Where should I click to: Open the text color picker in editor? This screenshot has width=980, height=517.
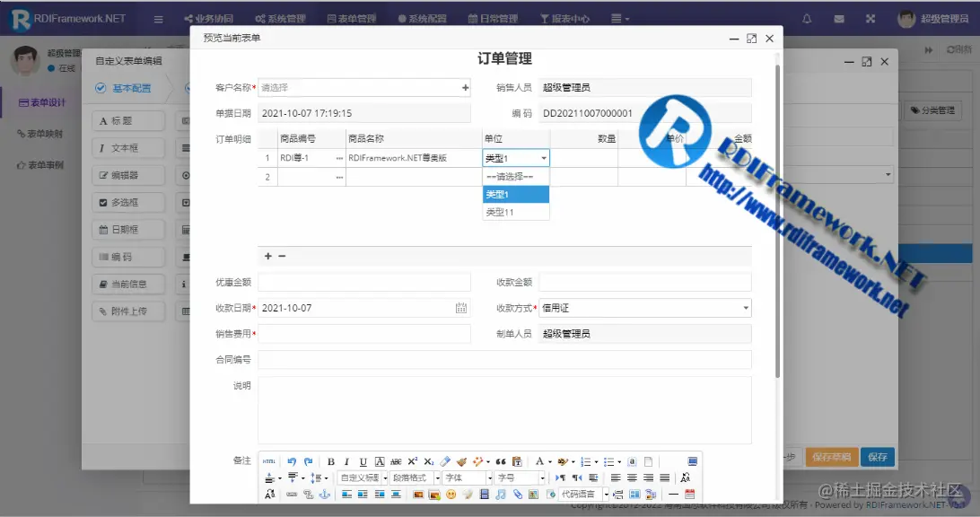point(538,460)
